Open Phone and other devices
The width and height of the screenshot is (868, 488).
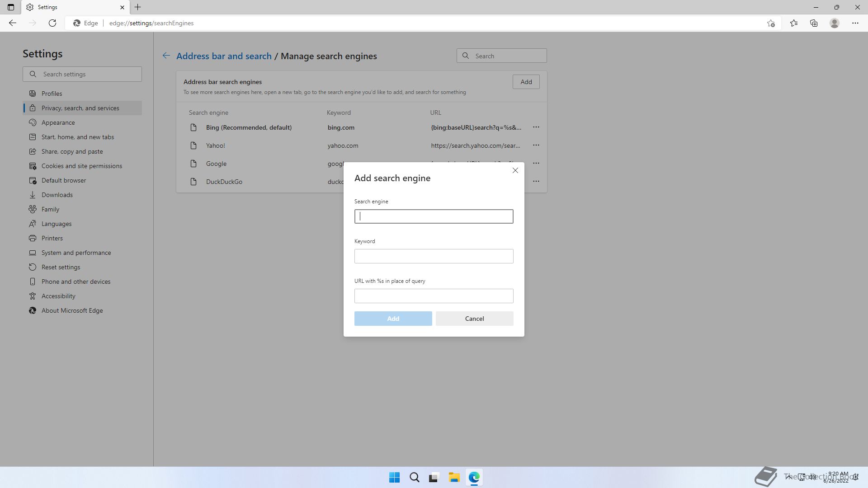[x=82, y=282]
